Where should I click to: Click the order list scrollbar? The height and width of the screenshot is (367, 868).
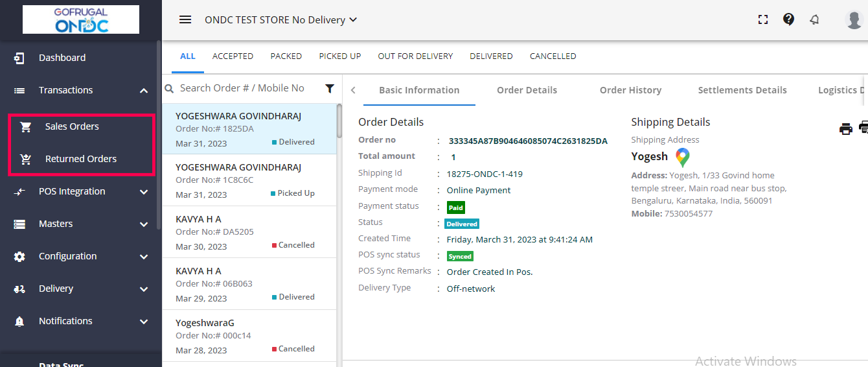coord(339,121)
